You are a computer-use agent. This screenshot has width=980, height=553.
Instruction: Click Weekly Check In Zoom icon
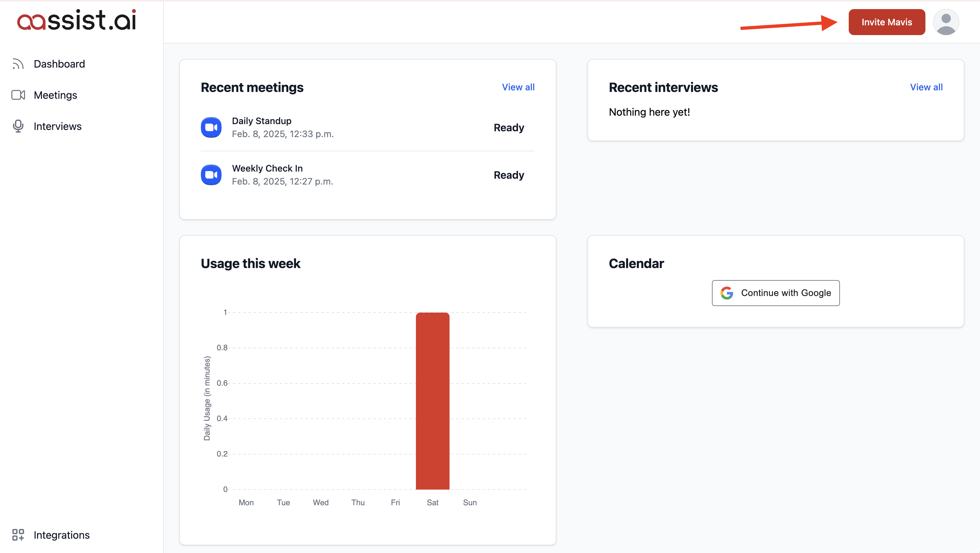coord(211,175)
